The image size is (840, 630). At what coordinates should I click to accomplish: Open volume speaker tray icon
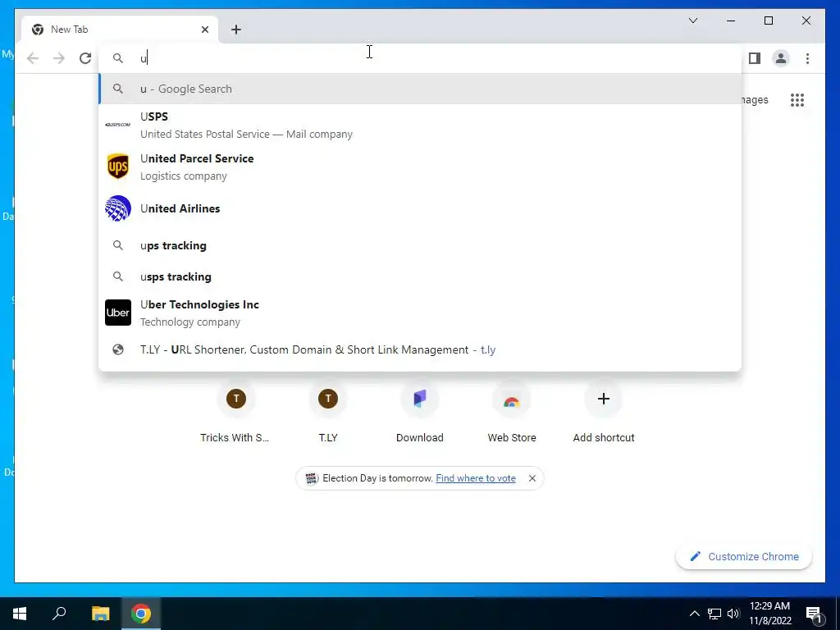point(733,614)
